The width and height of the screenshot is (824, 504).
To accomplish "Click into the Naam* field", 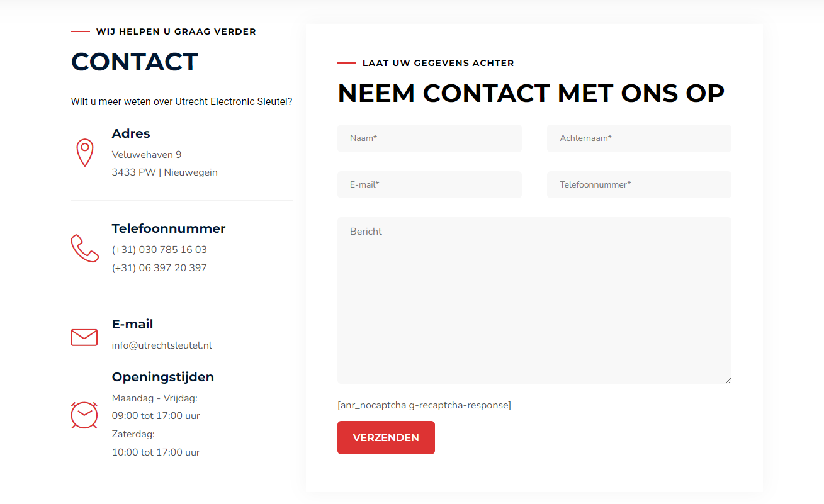I will (429, 138).
